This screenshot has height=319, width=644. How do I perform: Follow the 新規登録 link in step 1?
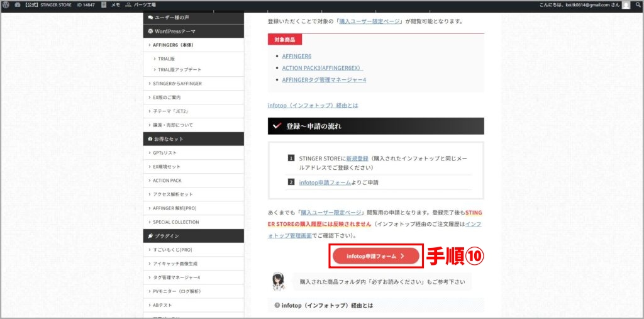[357, 157]
